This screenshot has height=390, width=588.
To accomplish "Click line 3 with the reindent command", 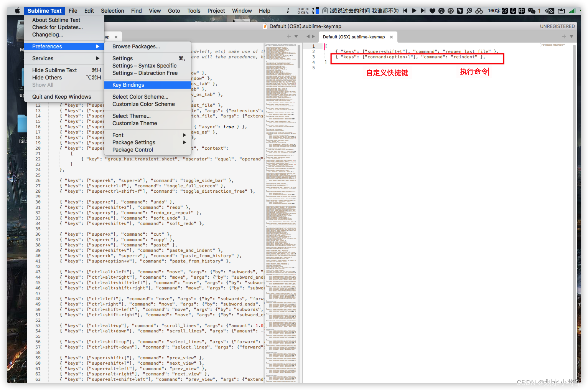I will tap(411, 57).
